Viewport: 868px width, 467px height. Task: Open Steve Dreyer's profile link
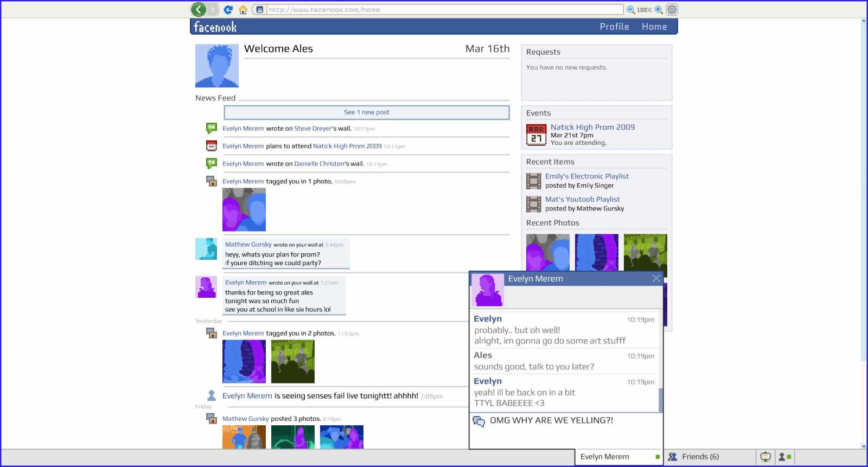pos(312,129)
